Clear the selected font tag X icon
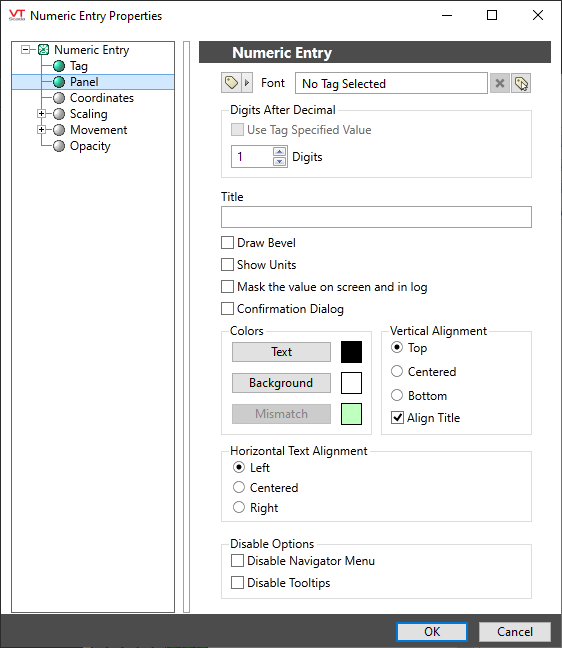 click(x=500, y=83)
